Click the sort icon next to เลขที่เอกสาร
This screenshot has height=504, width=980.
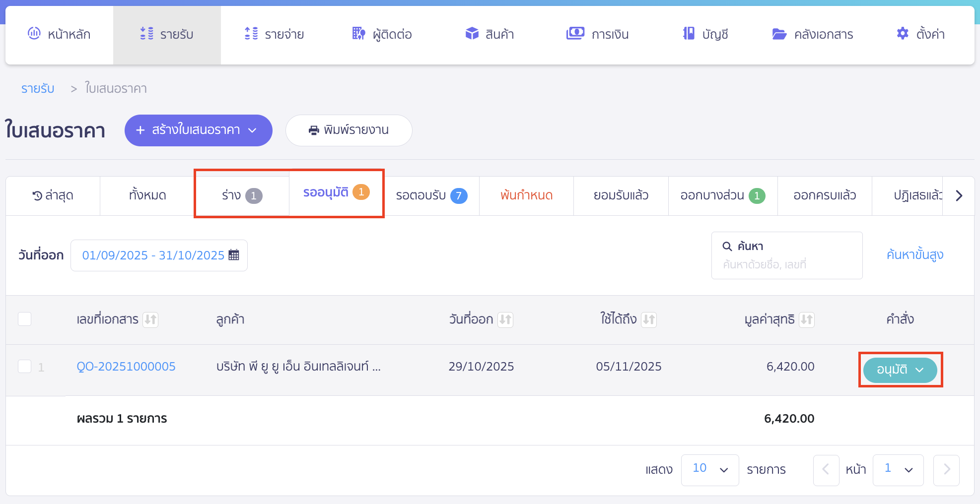point(150,319)
